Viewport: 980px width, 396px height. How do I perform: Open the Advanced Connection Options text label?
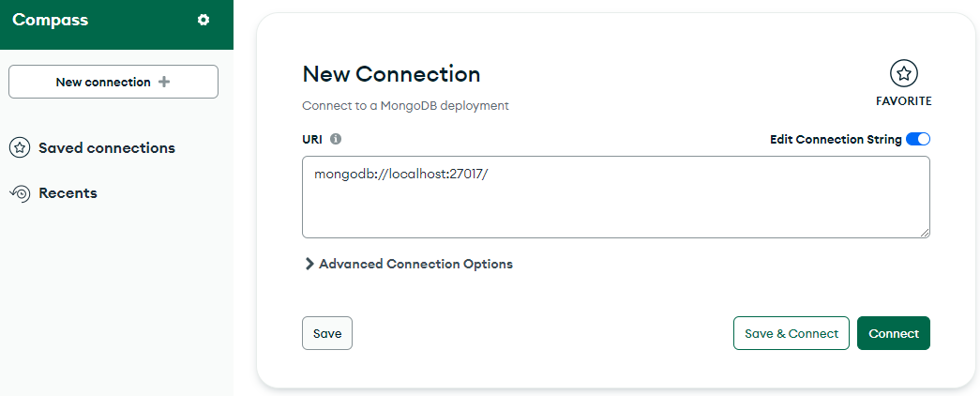[x=415, y=264]
